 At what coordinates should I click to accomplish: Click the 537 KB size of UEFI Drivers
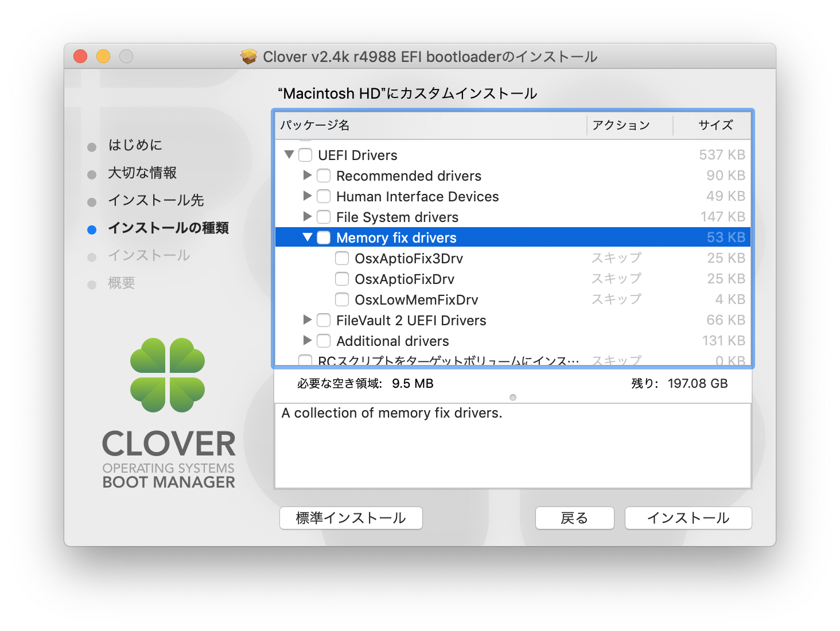(722, 155)
